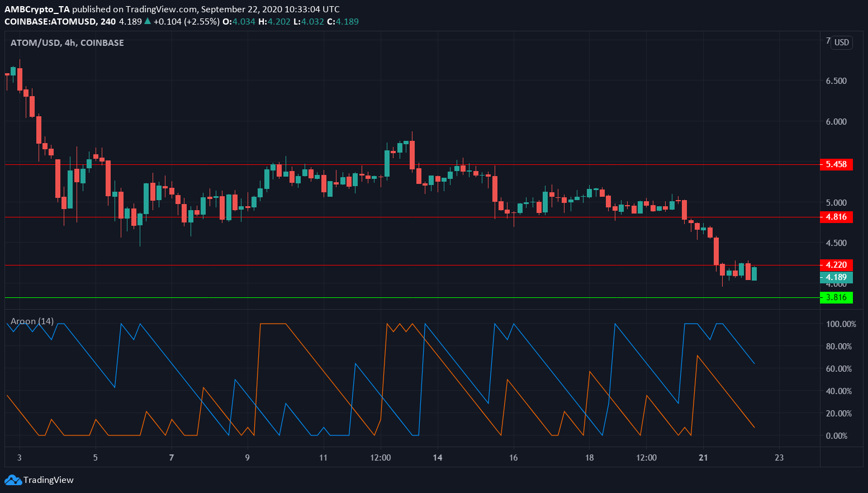Click the latest green candlestick near 4.189
This screenshot has width=868, height=493.
(x=755, y=273)
